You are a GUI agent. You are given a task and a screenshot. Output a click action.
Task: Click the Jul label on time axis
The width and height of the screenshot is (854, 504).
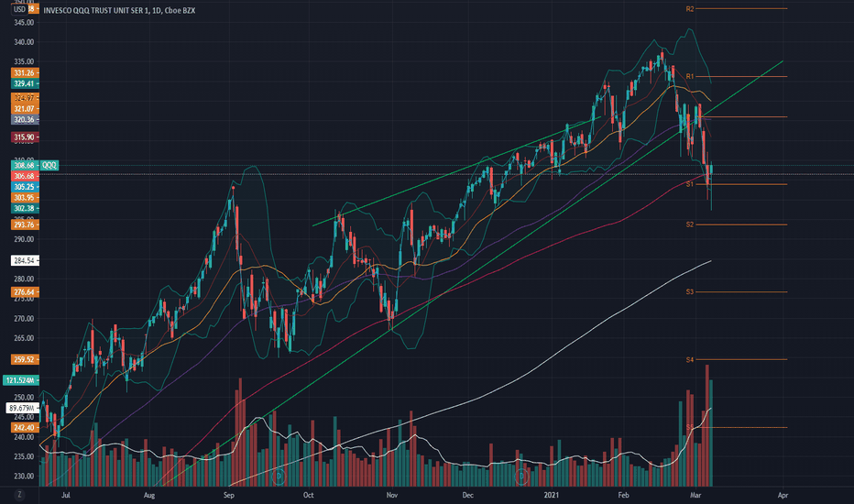pyautogui.click(x=66, y=495)
